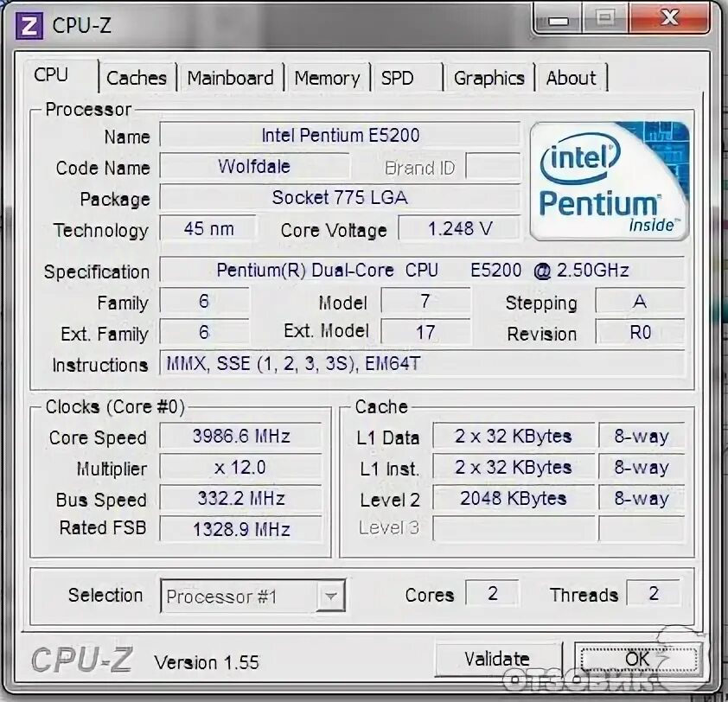Select the Code Name value Wolfdale
The width and height of the screenshot is (728, 702).
(x=254, y=166)
